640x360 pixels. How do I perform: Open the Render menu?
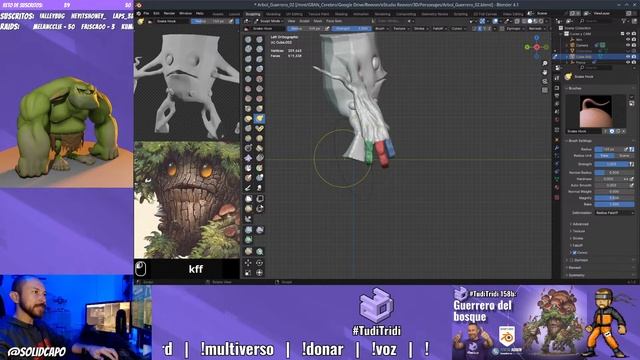click(169, 13)
